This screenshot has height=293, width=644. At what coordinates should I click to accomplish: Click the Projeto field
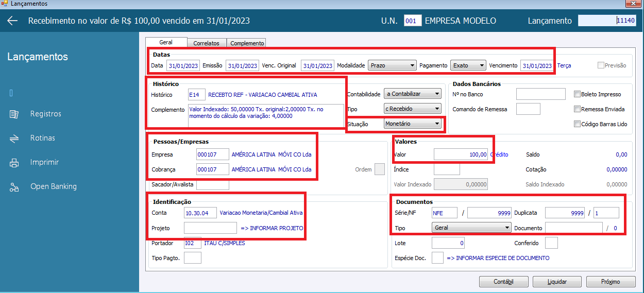210,228
